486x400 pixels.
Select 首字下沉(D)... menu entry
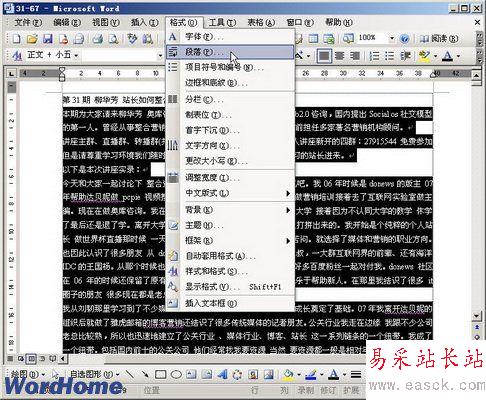(230, 130)
